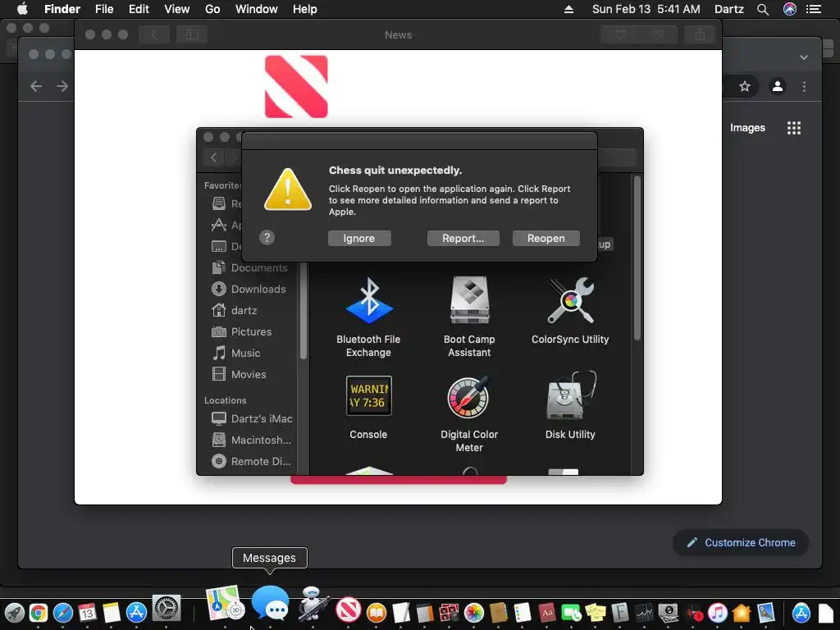
Task: Open FaceTime from the Dock
Action: (x=572, y=612)
